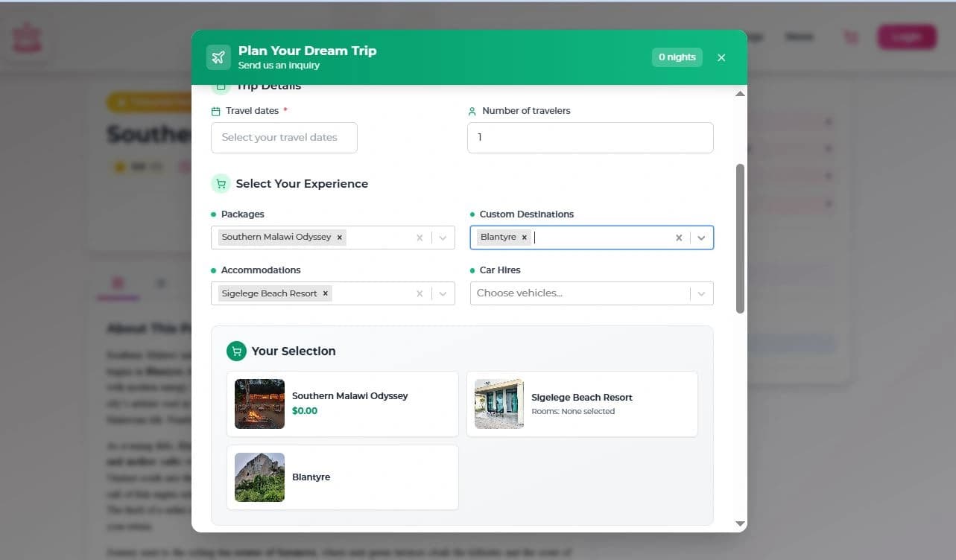Expand the Custom Destinations dropdown chevron
The width and height of the screenshot is (956, 560).
click(701, 237)
